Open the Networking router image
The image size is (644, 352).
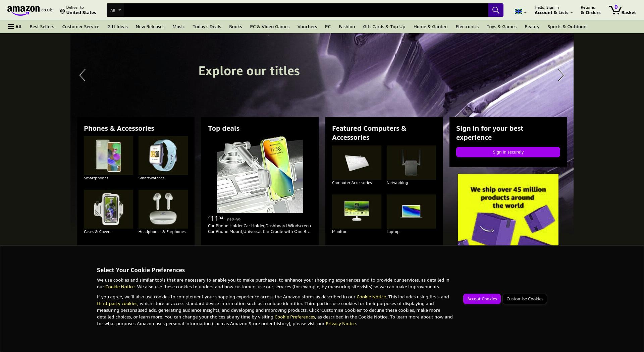pos(411,163)
